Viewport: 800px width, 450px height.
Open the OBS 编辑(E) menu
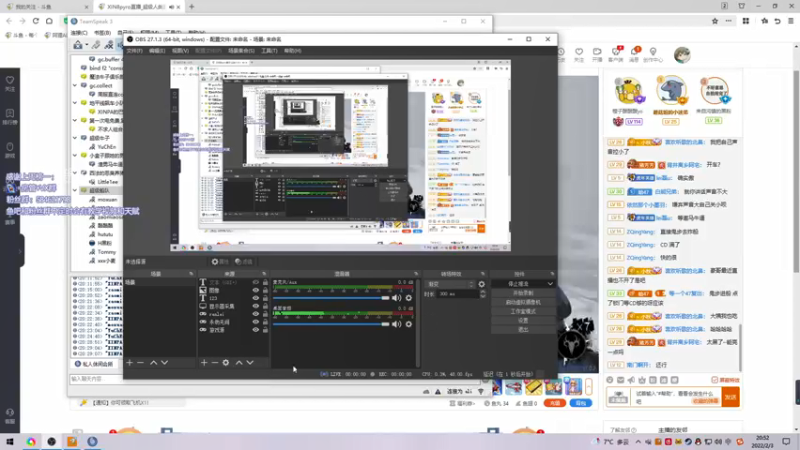pyautogui.click(x=157, y=51)
